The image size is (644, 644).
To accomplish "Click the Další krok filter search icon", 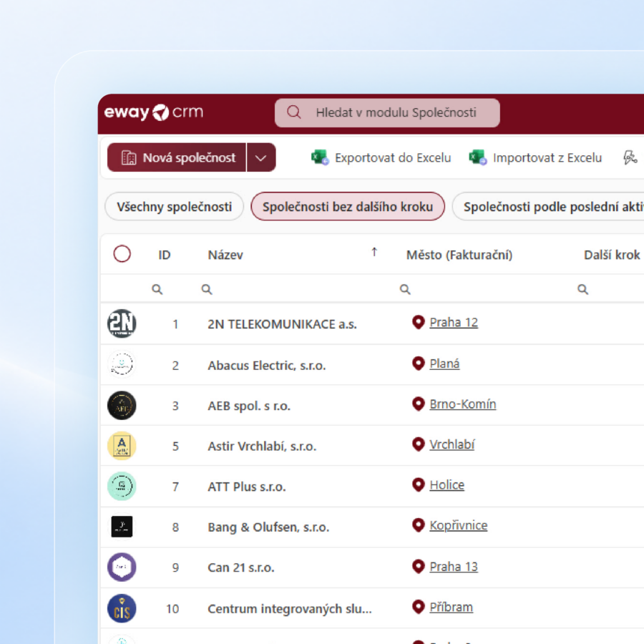I will point(582,289).
